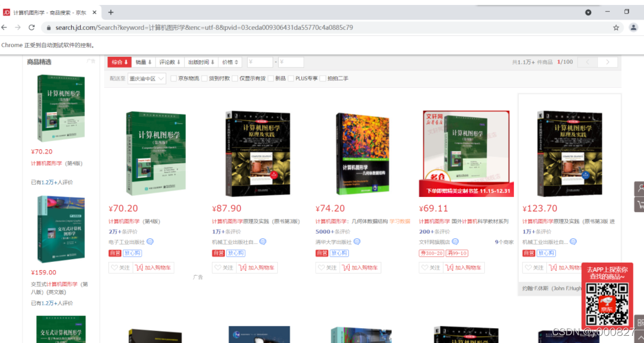This screenshot has width=644, height=343.
Task: Open 计算机图形学（第4版）title link at ¥70.20
Action: tap(134, 221)
